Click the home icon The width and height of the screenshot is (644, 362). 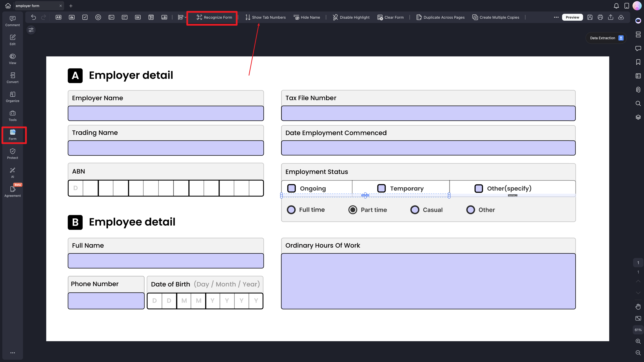[8, 6]
